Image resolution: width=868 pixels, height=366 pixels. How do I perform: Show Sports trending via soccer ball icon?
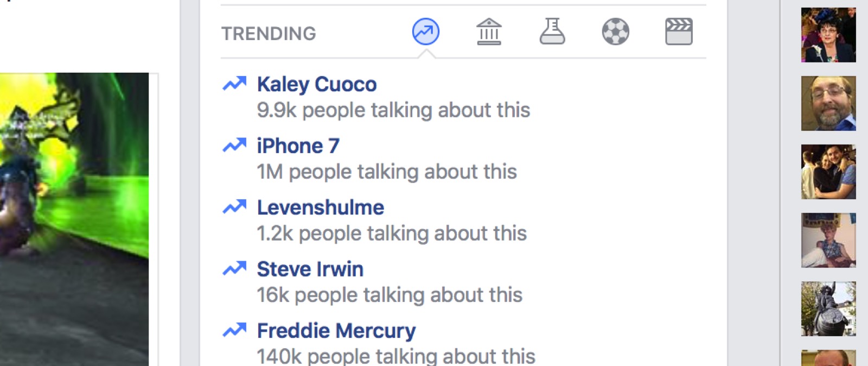coord(615,31)
